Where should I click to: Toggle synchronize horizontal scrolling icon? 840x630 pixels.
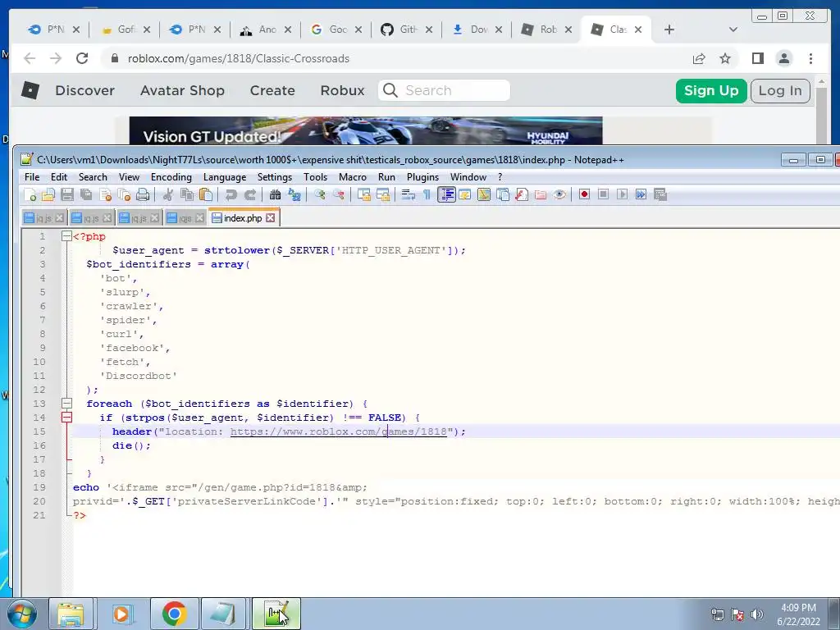tap(383, 195)
